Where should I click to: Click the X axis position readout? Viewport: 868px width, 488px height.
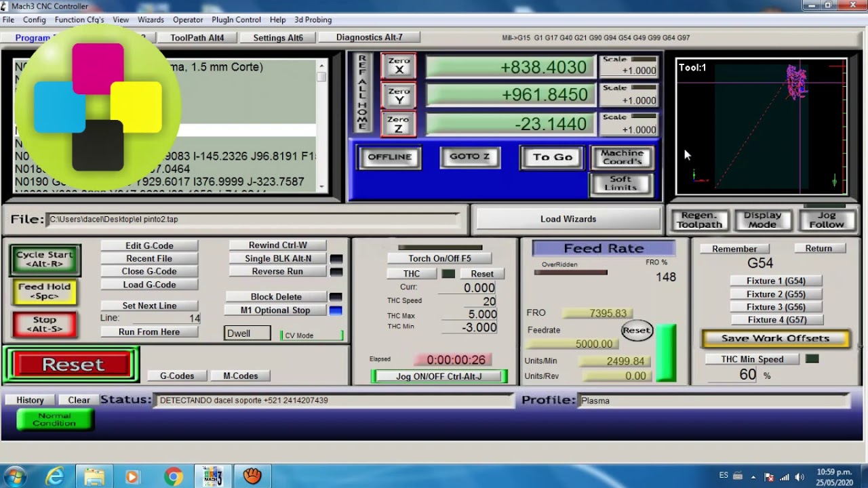point(510,67)
